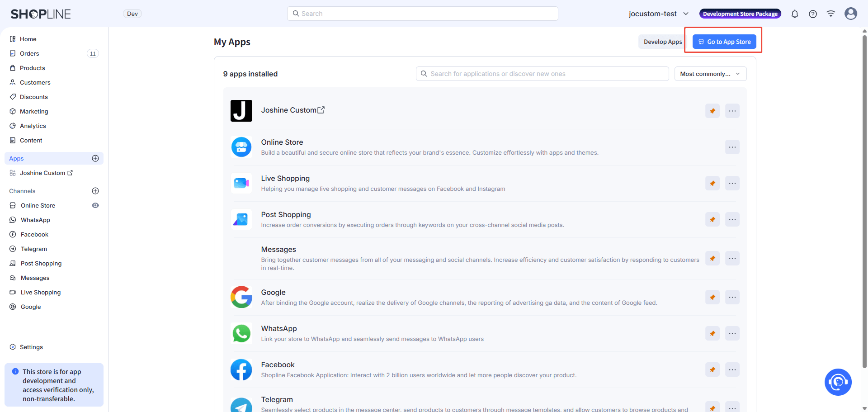Open the Google app logo

pos(241,297)
